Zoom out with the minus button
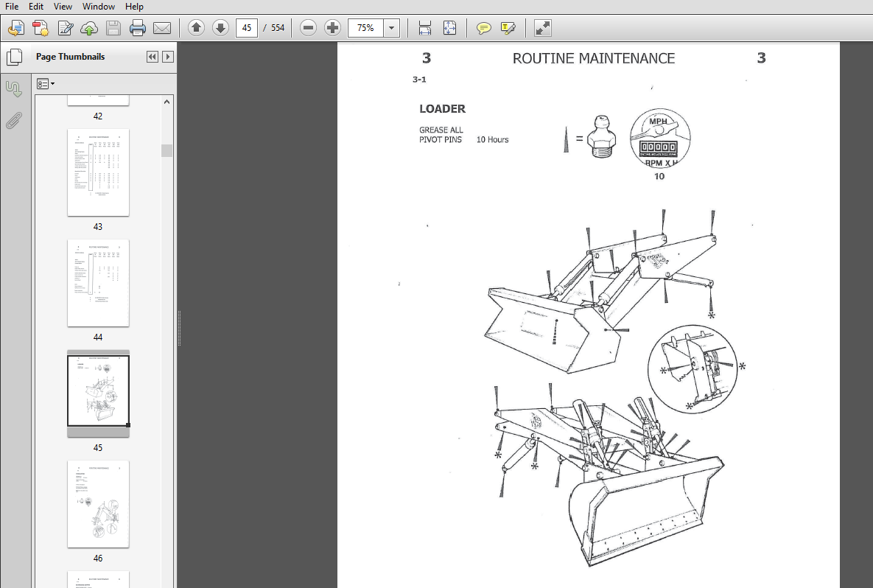 (308, 28)
